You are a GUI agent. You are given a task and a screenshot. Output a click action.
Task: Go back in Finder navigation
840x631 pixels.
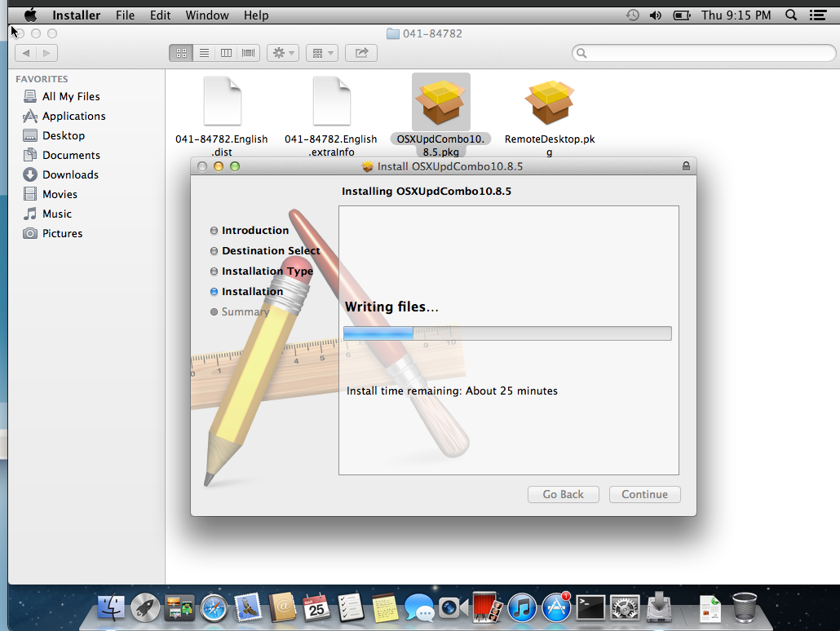pyautogui.click(x=26, y=53)
